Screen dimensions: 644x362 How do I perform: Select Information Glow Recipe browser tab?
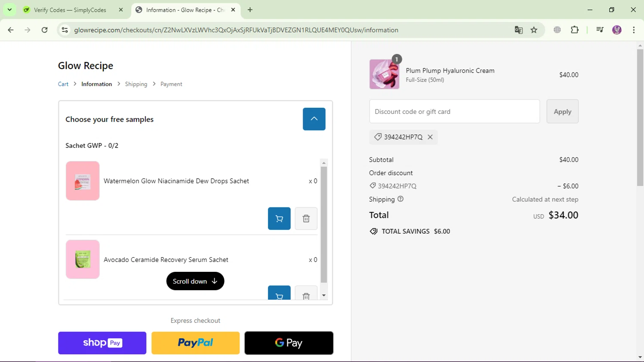(185, 10)
